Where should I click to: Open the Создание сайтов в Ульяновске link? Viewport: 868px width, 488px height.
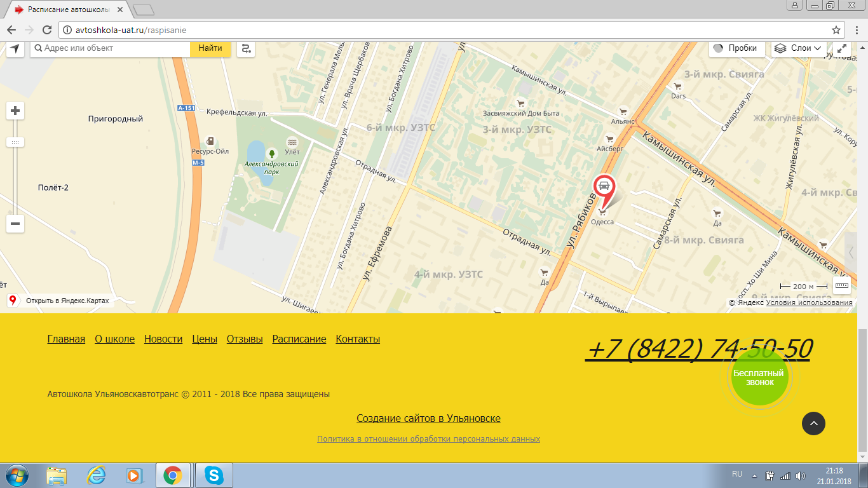click(x=428, y=419)
